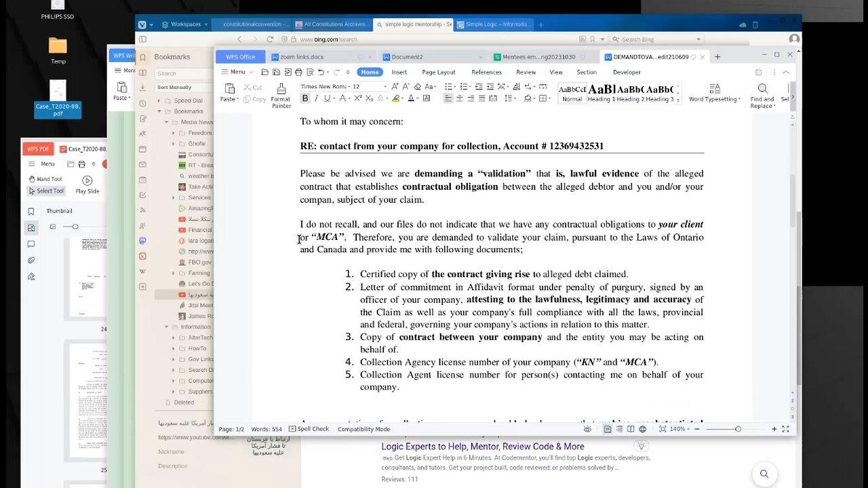This screenshot has height=488, width=868.
Task: Click the Print icon in the quick toolbar
Action: click(298, 73)
